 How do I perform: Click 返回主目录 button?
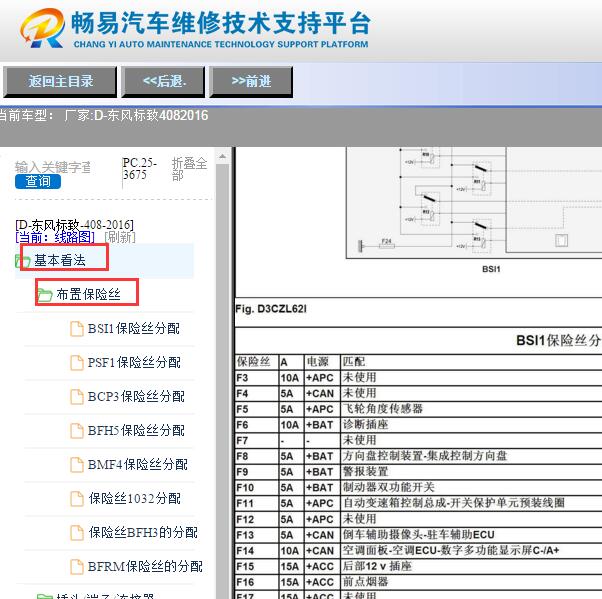60,81
